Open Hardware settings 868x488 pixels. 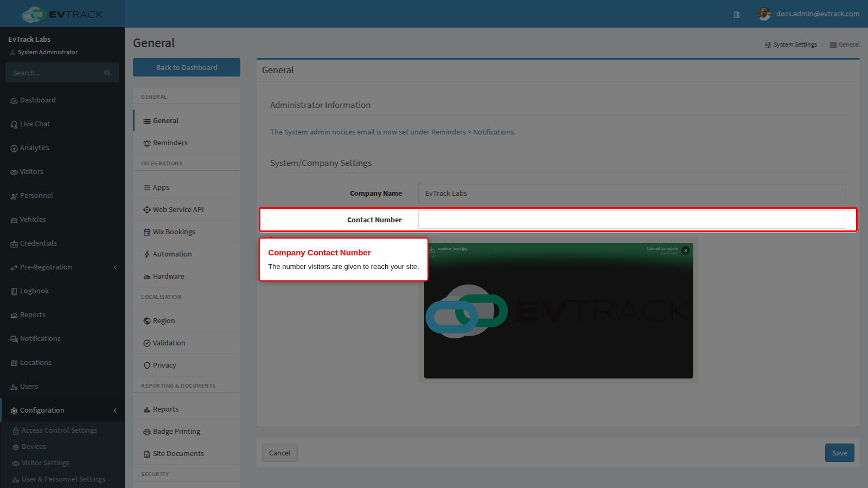click(187, 277)
